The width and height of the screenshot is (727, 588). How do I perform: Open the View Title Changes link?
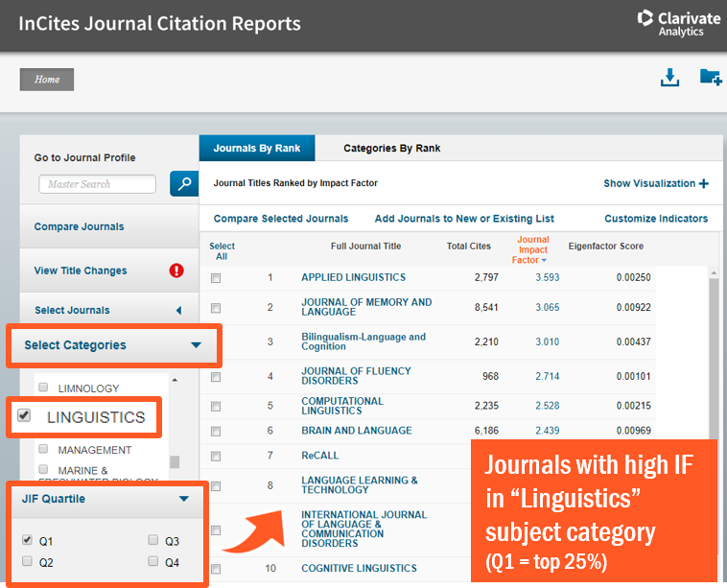(81, 270)
